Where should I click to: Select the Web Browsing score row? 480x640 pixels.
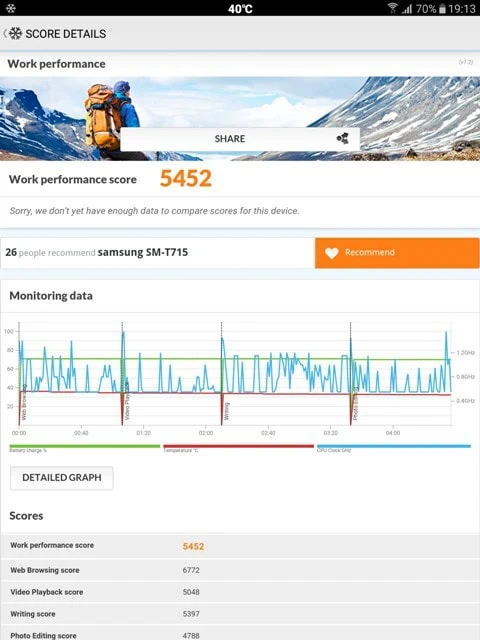tap(240, 570)
